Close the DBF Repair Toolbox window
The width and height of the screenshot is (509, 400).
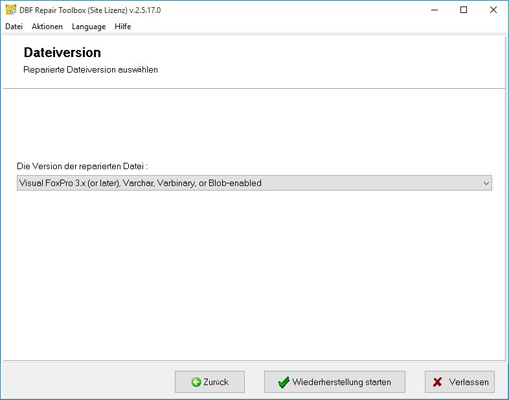tap(493, 10)
